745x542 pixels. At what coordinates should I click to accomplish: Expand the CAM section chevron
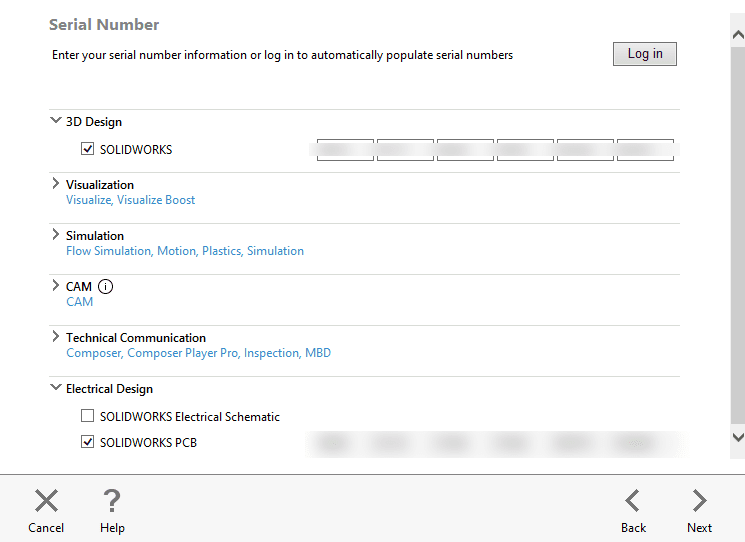click(56, 285)
